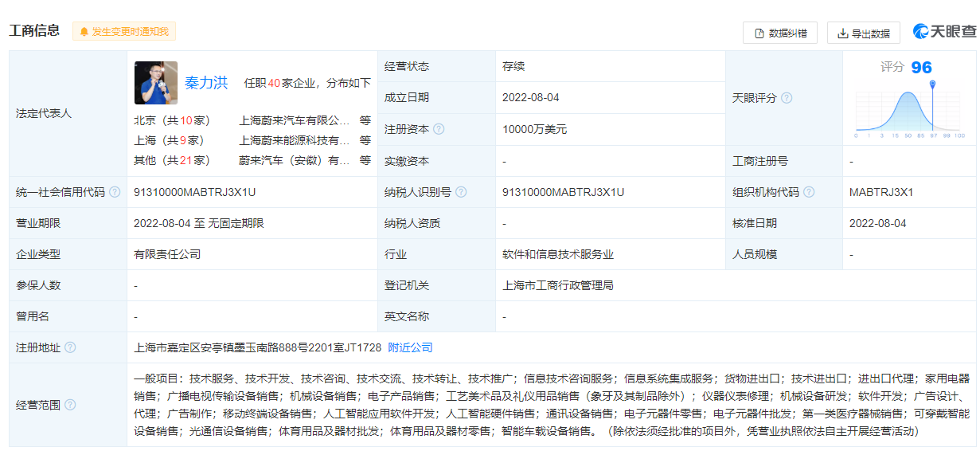Click help icon next to 注册地址
Screen dimensions: 980x455
coord(70,347)
